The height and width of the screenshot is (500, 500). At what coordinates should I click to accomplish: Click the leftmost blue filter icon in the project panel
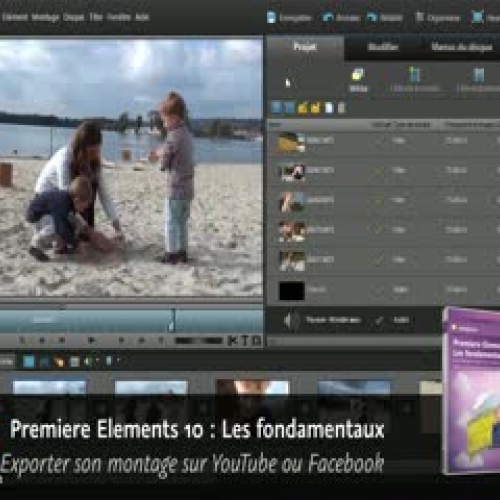[276, 108]
